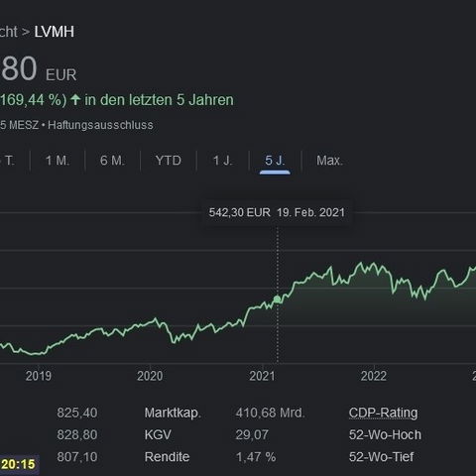This screenshot has width=476, height=476.
Task: Click the KGV label
Action: point(158,434)
